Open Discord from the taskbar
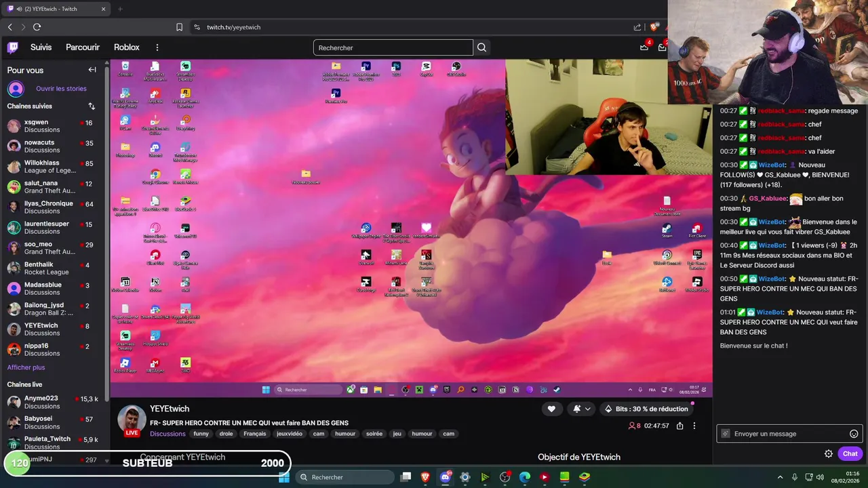868x488 pixels. pos(445,477)
